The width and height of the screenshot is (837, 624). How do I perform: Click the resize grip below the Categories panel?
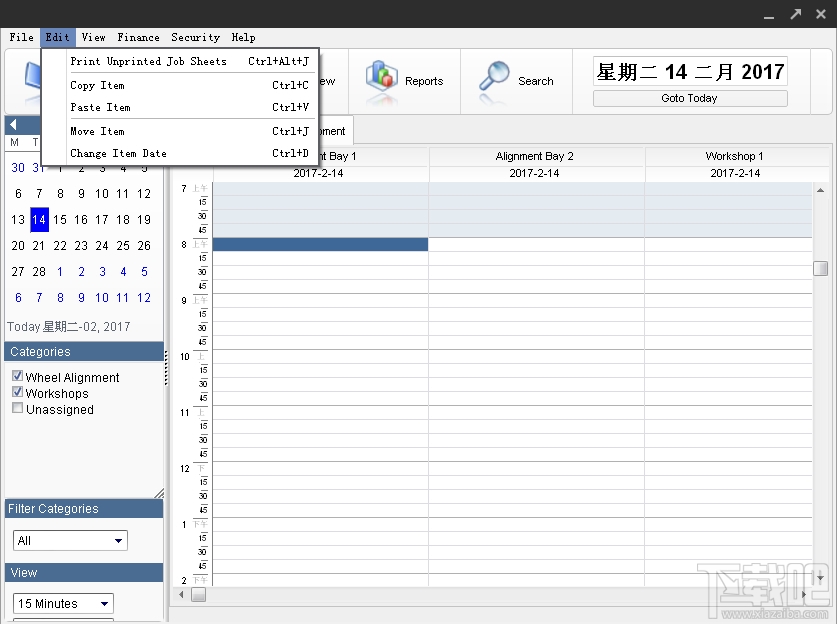coord(159,491)
